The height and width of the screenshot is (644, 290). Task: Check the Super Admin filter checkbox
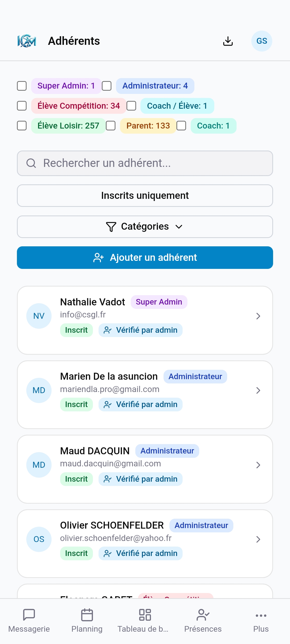coord(22,86)
